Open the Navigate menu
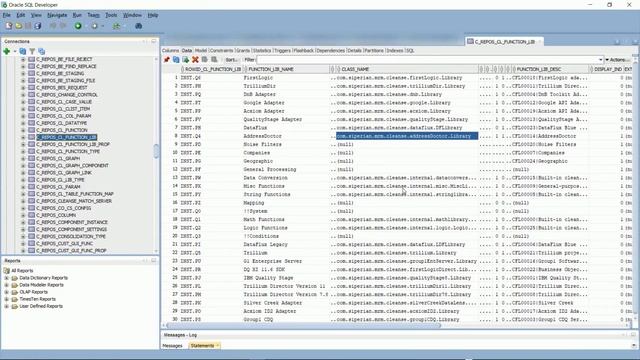This screenshot has height=360, width=640. [x=57, y=15]
